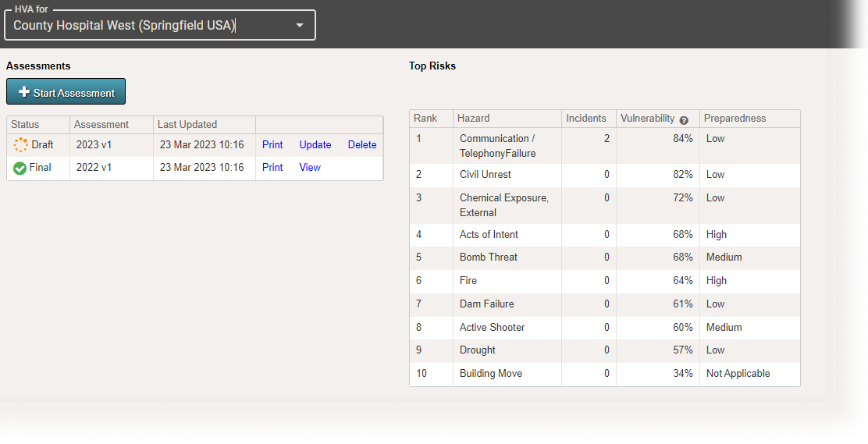Click the plus icon on Start Assessment
The height and width of the screenshot is (444, 868).
click(23, 92)
